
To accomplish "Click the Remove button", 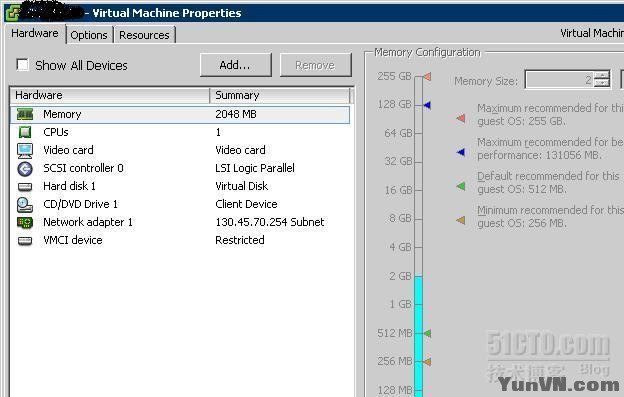I will [316, 65].
